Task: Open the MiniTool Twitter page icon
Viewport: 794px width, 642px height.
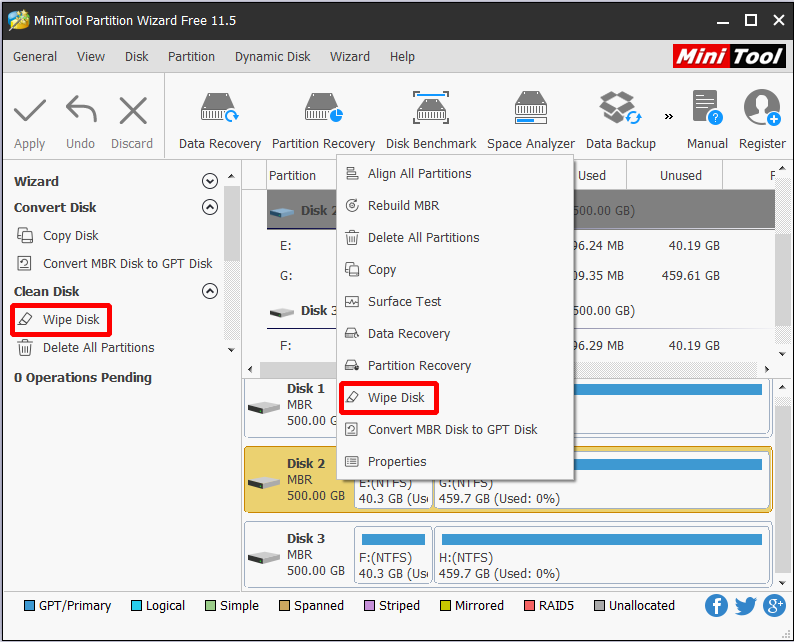Action: click(x=745, y=606)
